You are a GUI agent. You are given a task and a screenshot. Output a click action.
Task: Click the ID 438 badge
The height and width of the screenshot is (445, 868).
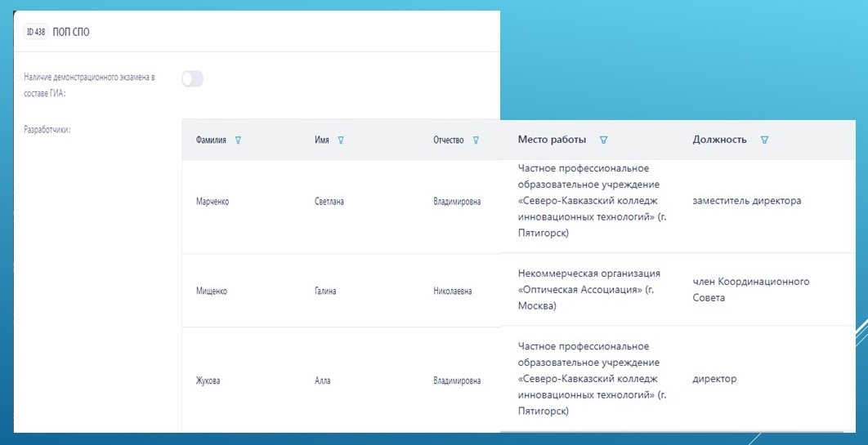point(36,32)
